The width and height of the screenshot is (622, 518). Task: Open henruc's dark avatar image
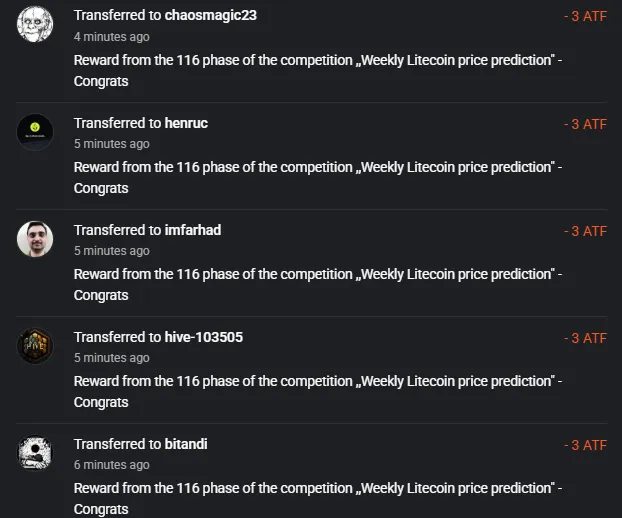pos(35,132)
